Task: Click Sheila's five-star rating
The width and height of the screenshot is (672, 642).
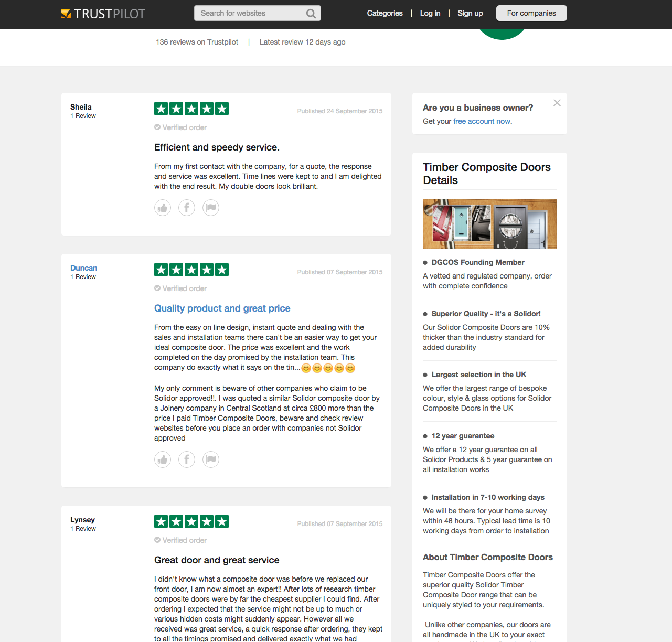Action: pos(191,109)
